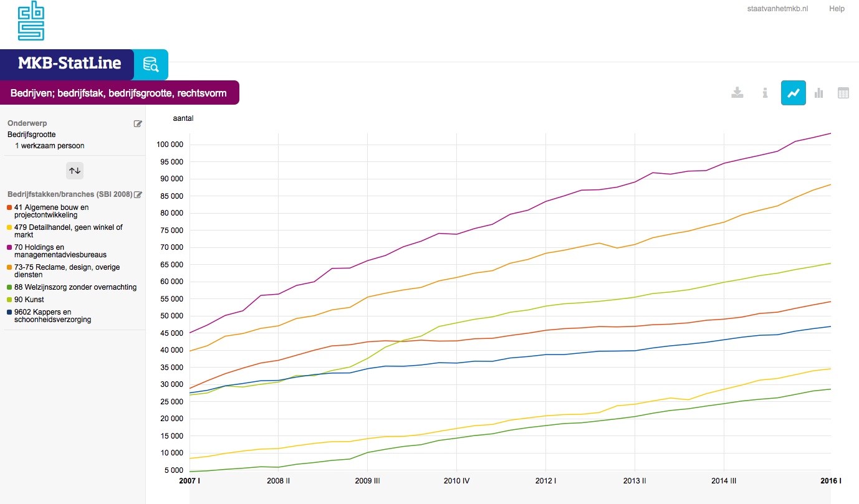Edit the Bedrijfstakken/branches selection
The width and height of the screenshot is (859, 504).
click(x=138, y=194)
